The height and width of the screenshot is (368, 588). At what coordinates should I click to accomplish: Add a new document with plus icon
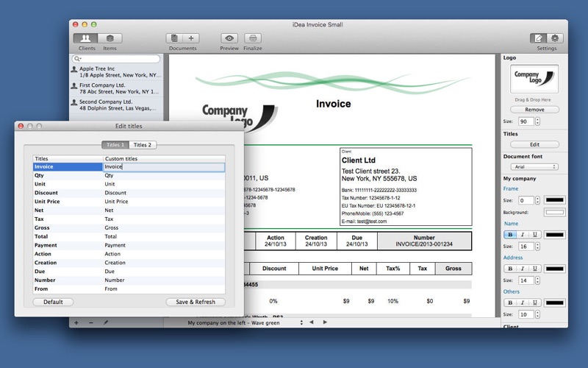click(x=191, y=38)
